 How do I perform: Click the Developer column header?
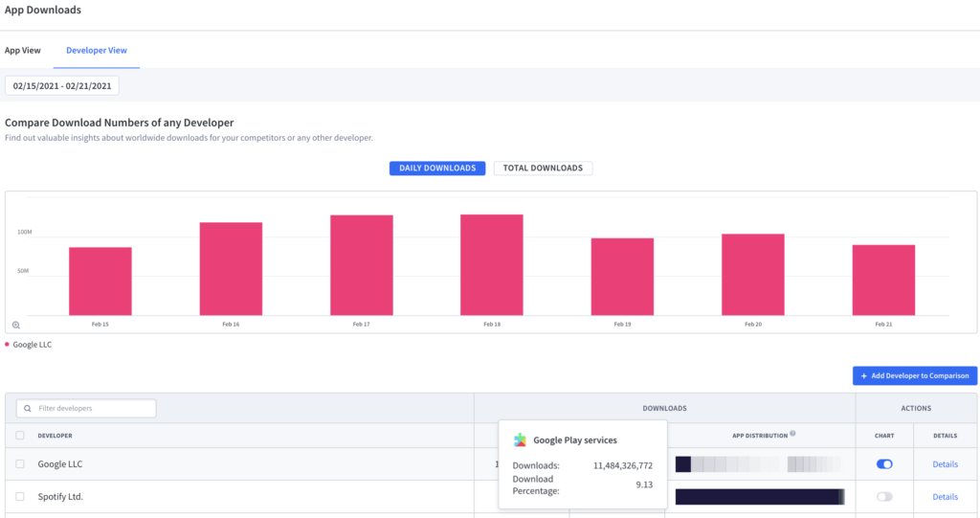(55, 436)
